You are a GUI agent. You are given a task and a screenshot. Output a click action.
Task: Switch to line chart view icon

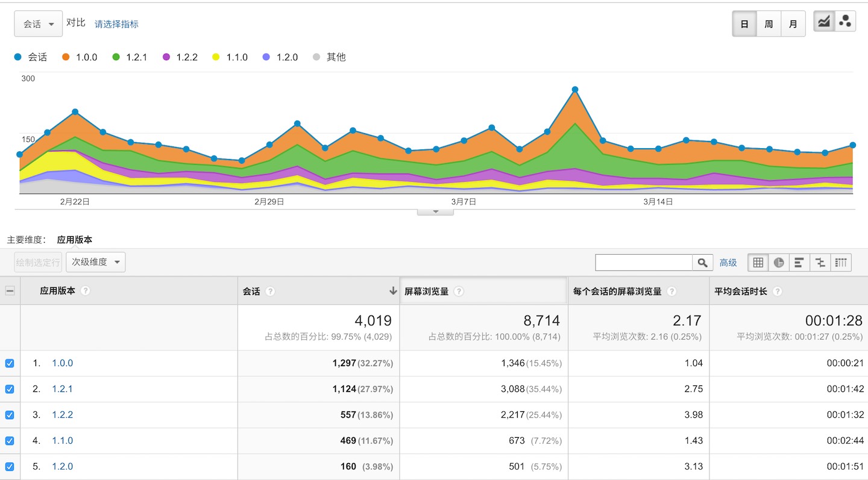click(x=823, y=22)
